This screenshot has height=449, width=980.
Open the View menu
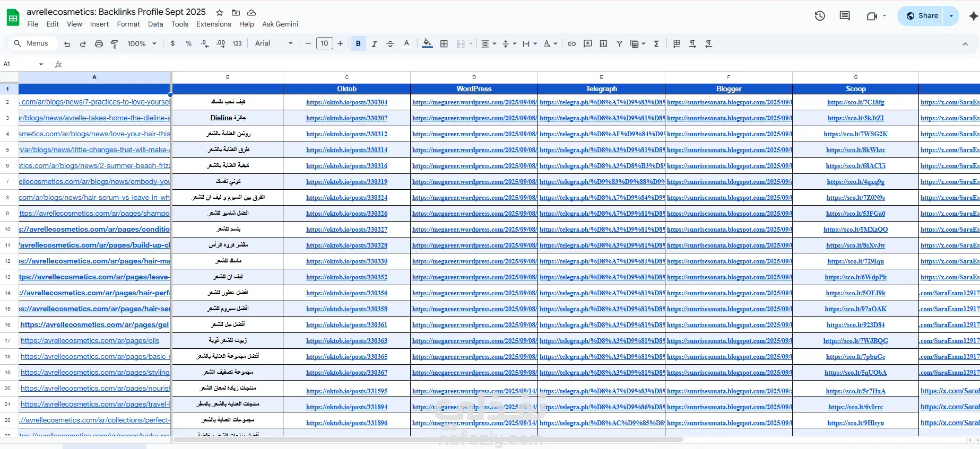pyautogui.click(x=74, y=24)
